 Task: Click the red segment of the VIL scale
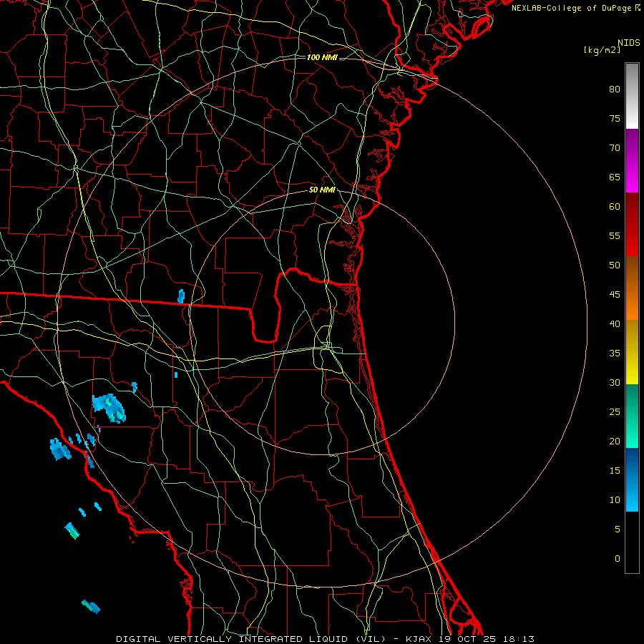pyautogui.click(x=632, y=224)
